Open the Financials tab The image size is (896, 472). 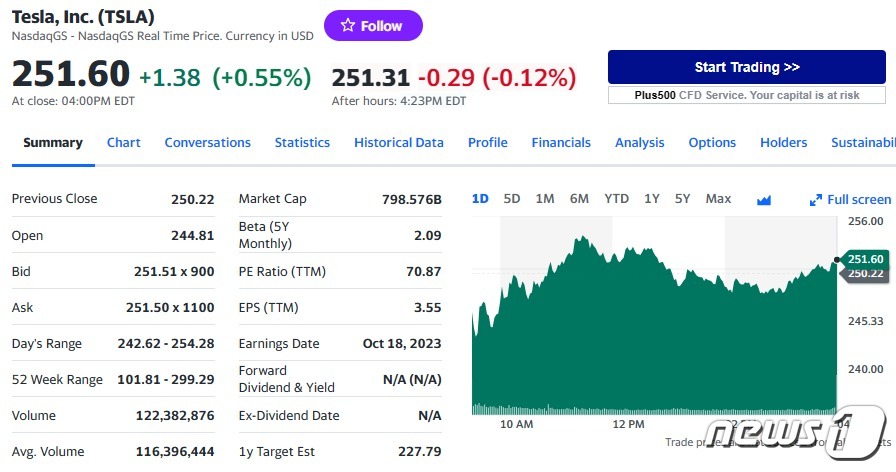561,143
